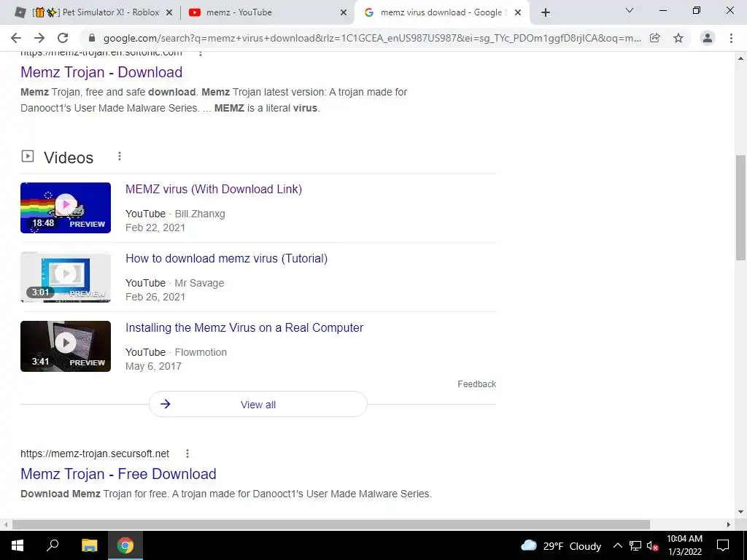Open options for securesoft.net result

[x=187, y=454]
